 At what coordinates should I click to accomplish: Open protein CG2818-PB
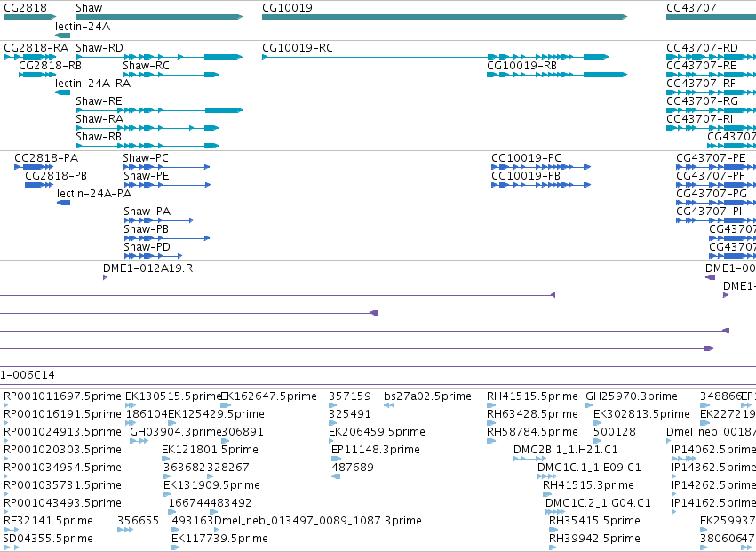click(x=56, y=176)
